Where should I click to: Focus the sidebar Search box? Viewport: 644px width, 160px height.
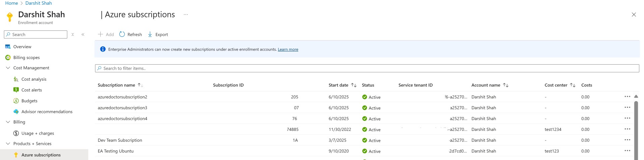[x=36, y=34]
